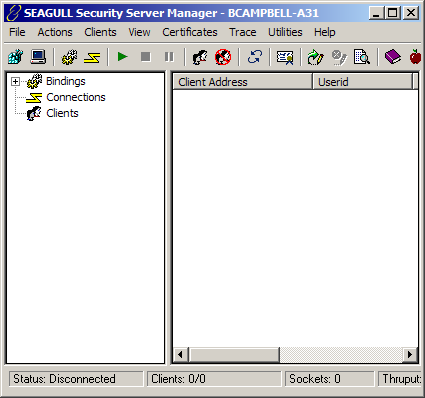The height and width of the screenshot is (398, 425).
Task: Select Clients in the tree
Action: point(62,113)
